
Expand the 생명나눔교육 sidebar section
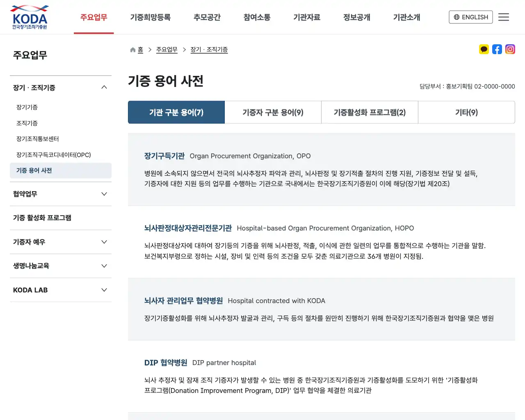coord(104,266)
